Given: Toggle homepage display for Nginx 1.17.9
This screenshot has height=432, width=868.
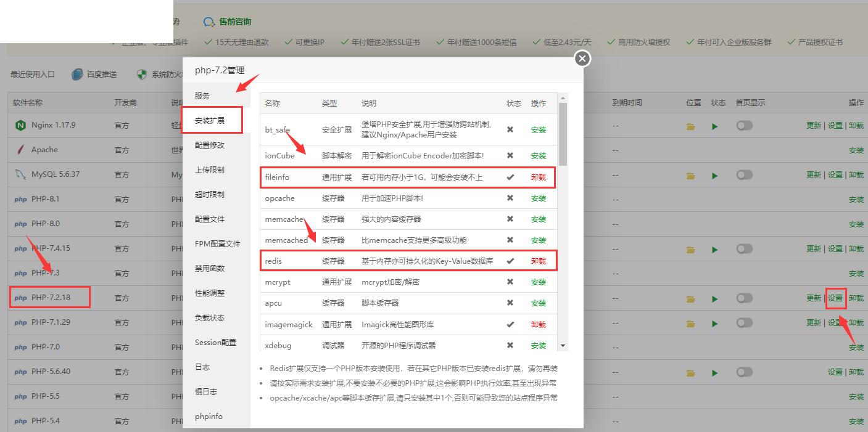Looking at the screenshot, I should click(x=744, y=126).
